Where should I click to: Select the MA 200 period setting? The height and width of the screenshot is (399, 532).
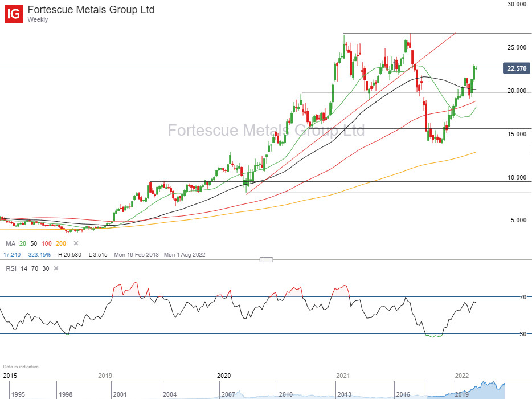[x=61, y=243]
